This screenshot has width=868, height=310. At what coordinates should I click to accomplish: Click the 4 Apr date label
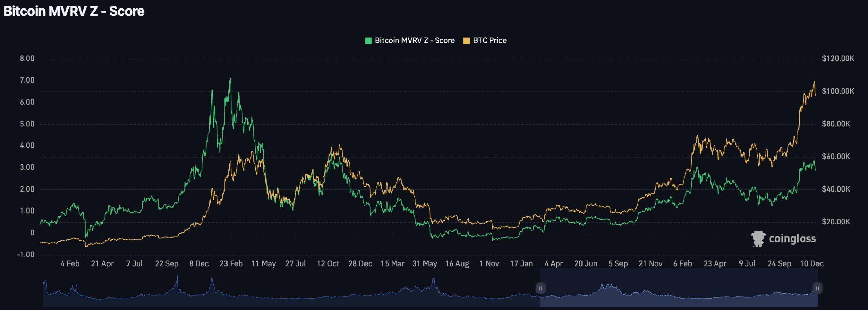(554, 264)
